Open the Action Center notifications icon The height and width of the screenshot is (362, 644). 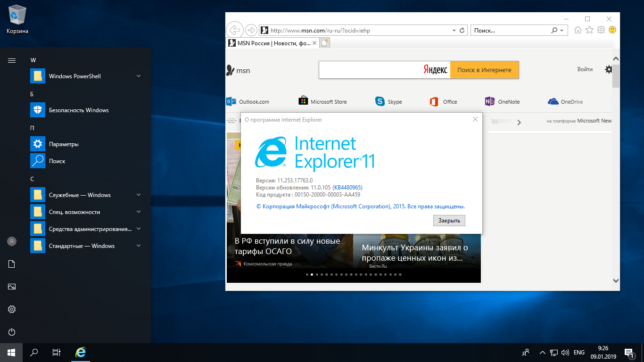pyautogui.click(x=629, y=352)
